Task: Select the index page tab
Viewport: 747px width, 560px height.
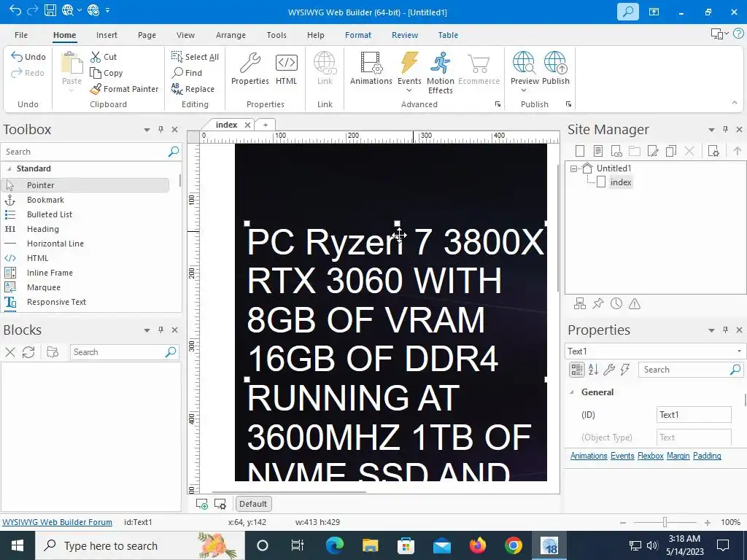Action: [x=226, y=125]
